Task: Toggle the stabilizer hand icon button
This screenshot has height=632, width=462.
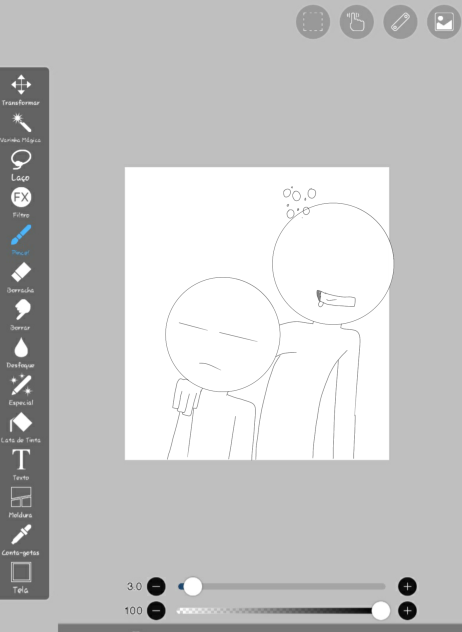Action: pos(356,22)
